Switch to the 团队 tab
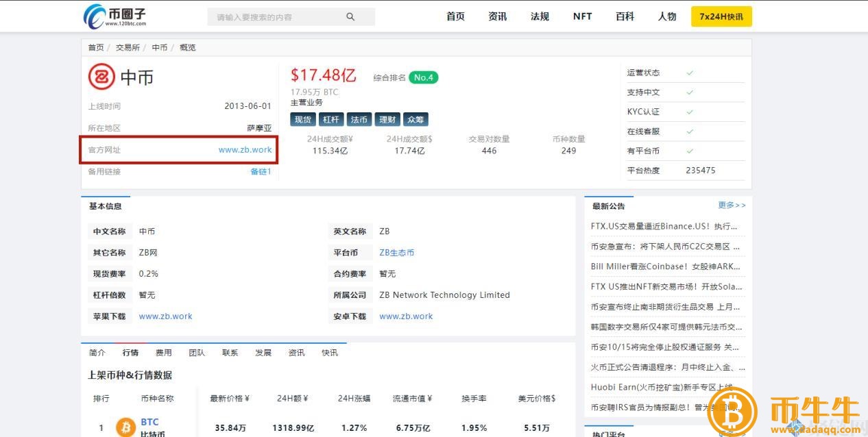The image size is (868, 437). pos(197,352)
